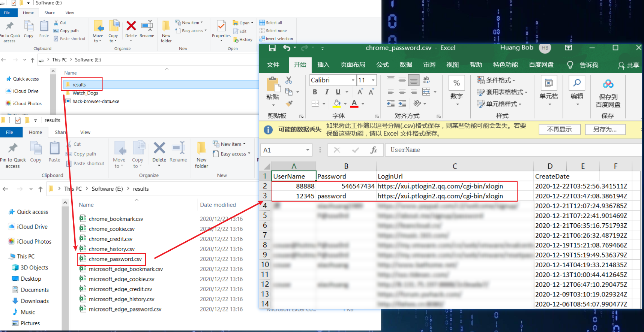The width and height of the screenshot is (644, 332).
Task: Click the Format Painter brush icon
Action: pos(289,103)
